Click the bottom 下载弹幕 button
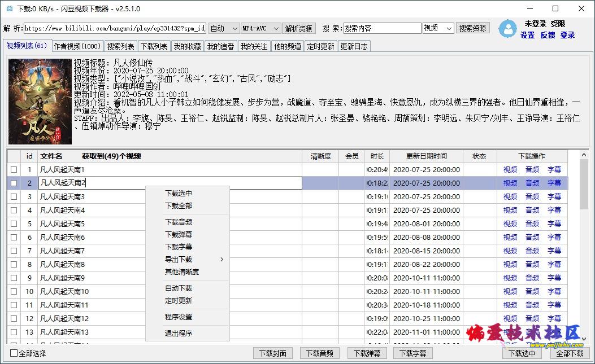This screenshot has width=595, height=364. 367,353
